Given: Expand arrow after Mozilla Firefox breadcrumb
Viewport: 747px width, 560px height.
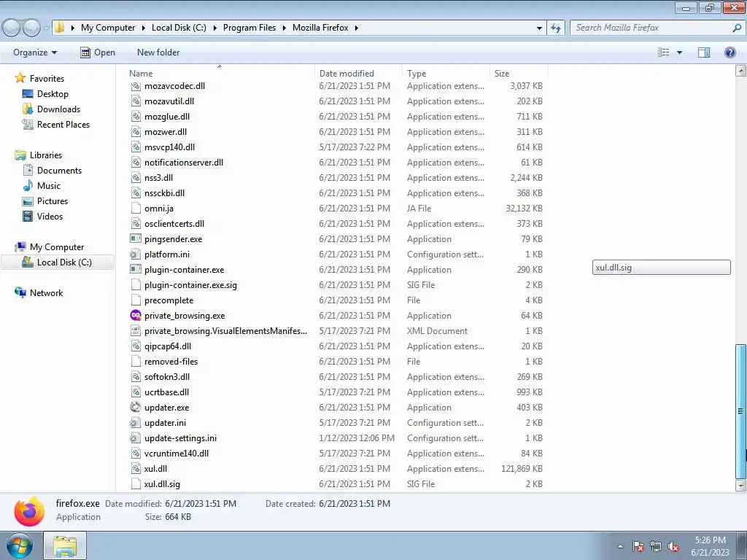Looking at the screenshot, I should pyautogui.click(x=356, y=28).
